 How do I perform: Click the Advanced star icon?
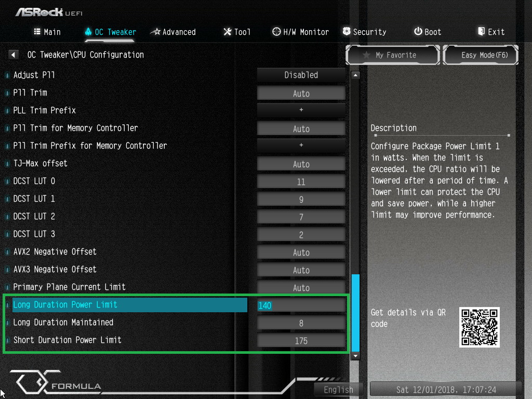pos(155,32)
